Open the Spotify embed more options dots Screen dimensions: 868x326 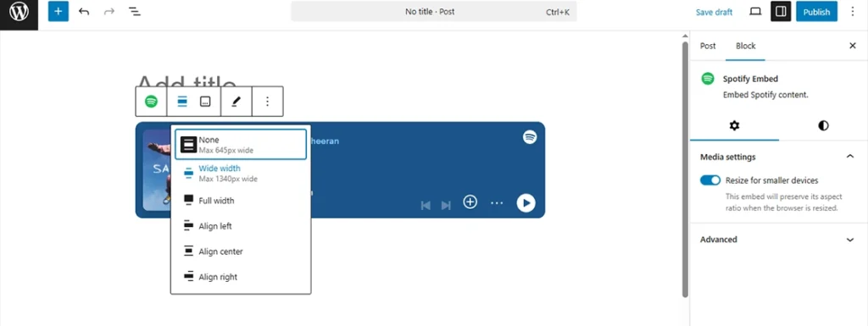497,202
